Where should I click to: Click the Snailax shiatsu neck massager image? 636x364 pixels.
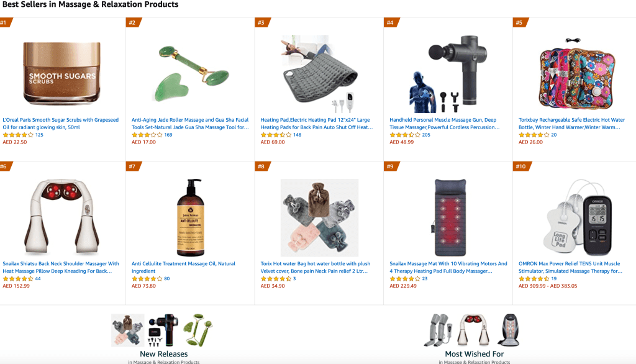click(61, 217)
